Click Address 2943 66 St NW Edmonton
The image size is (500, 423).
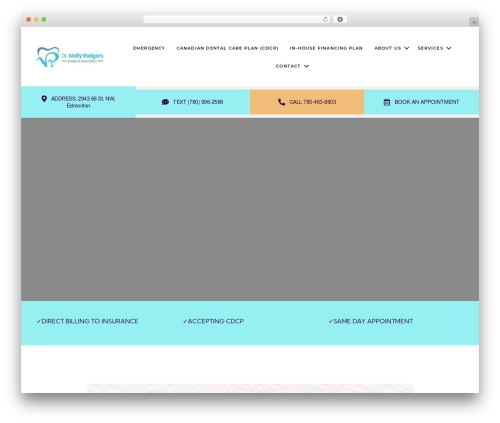click(x=78, y=102)
